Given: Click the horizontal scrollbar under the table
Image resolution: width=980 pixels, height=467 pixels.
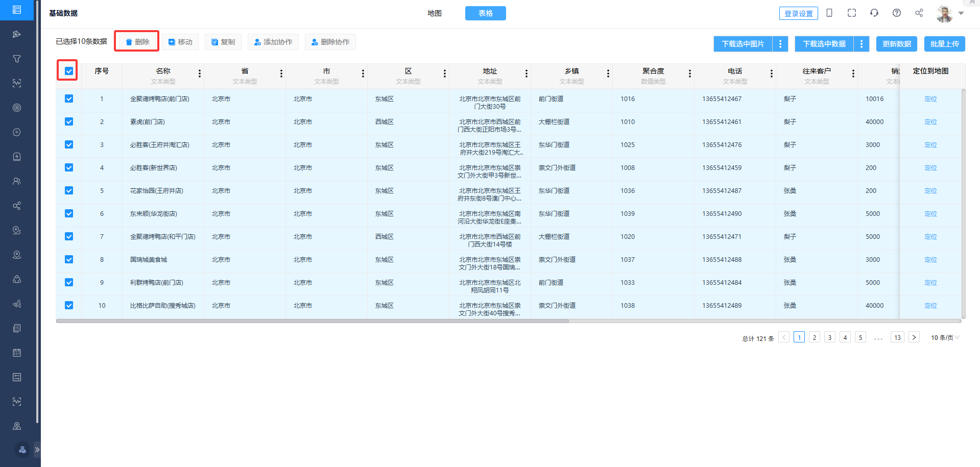Looking at the screenshot, I should tap(312, 321).
